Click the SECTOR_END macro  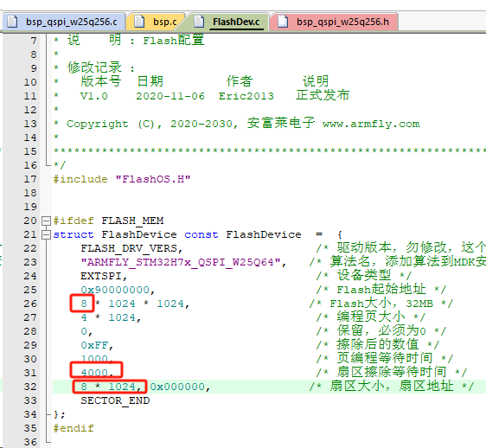pos(115,400)
